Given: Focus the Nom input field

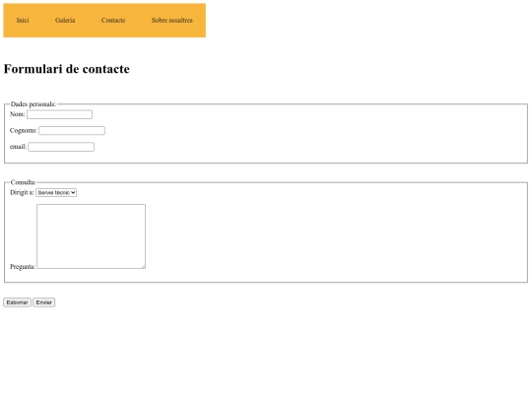Looking at the screenshot, I should point(59,114).
